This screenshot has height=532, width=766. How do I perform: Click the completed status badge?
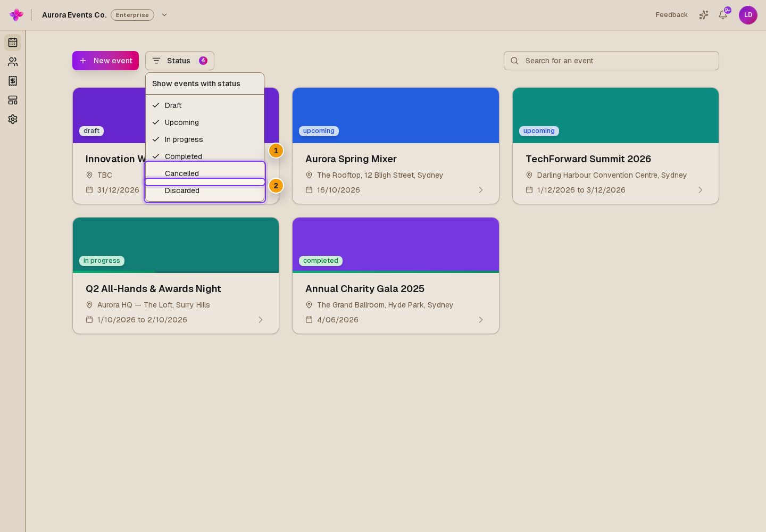321,261
